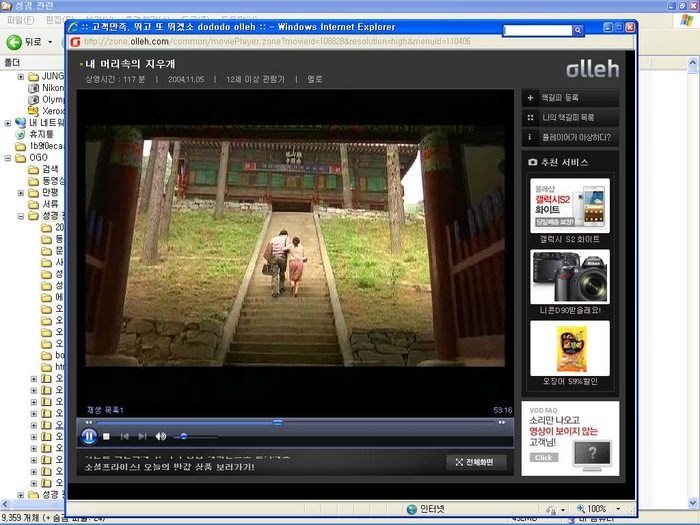Viewport: 700px width, 525px height.
Task: Click the 재생 목록1 playlist label
Action: click(105, 410)
